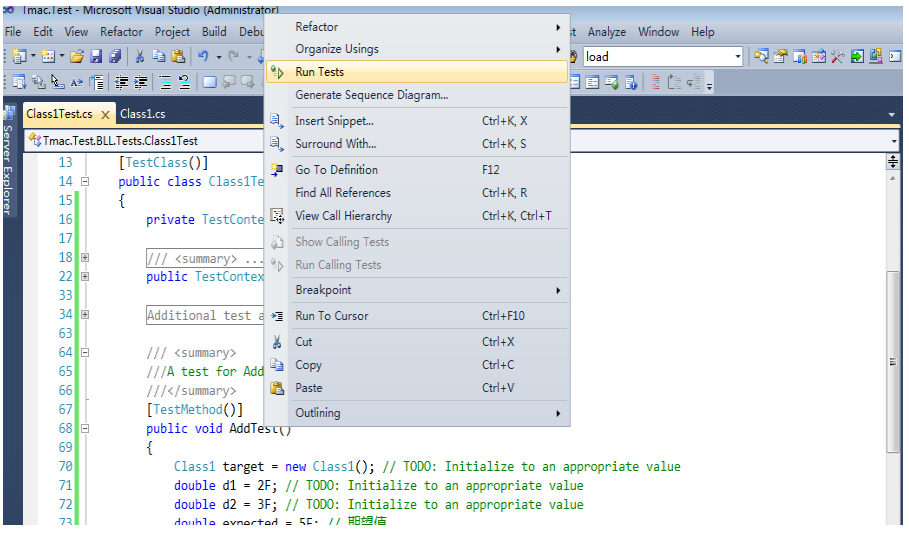
Task: Click the editor split handle above the scrollbar
Action: [x=893, y=161]
